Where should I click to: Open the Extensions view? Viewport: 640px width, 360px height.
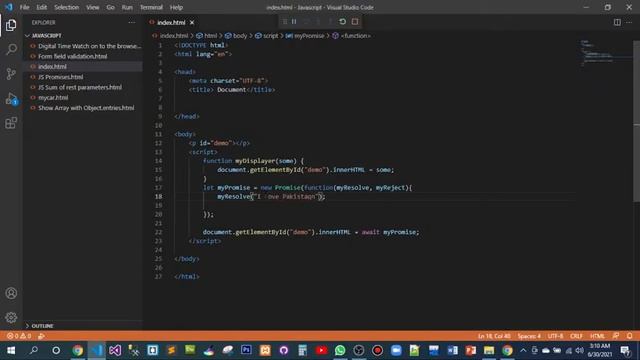pyautogui.click(x=11, y=123)
